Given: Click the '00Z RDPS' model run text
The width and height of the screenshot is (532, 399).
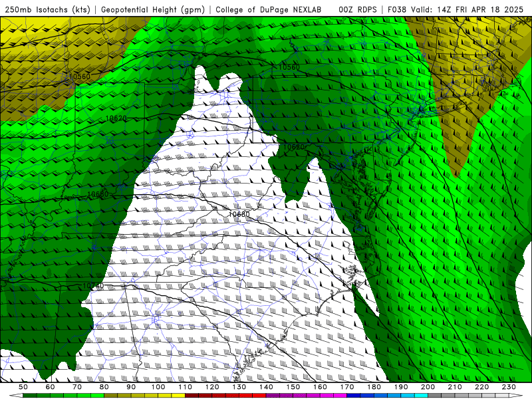Looking at the screenshot, I should 358,9.
